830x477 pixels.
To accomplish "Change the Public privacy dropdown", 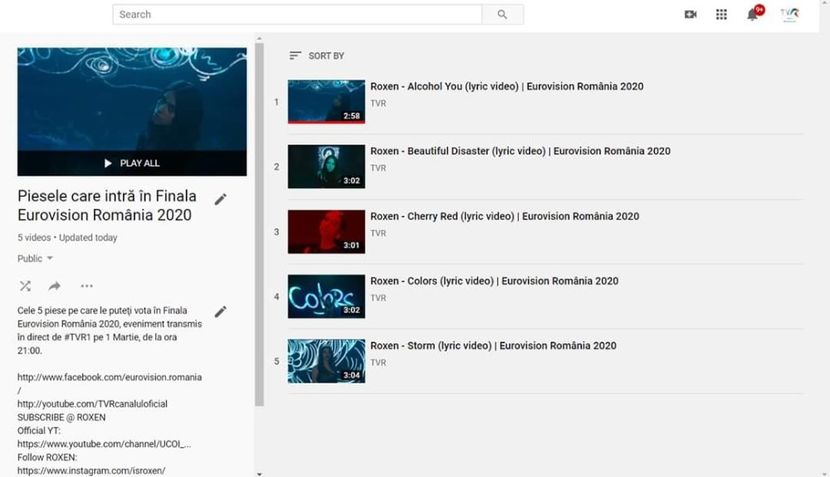I will 35,258.
